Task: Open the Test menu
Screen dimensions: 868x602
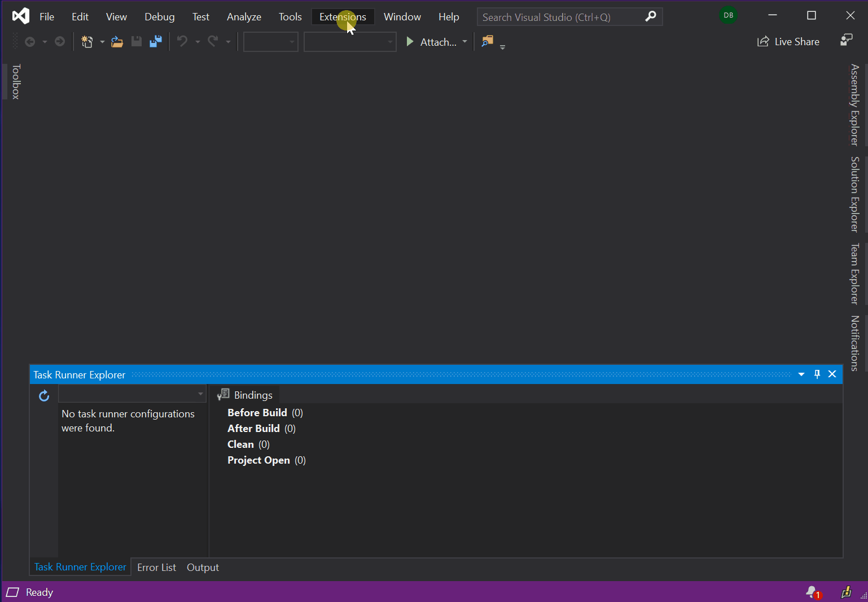Action: 201,17
